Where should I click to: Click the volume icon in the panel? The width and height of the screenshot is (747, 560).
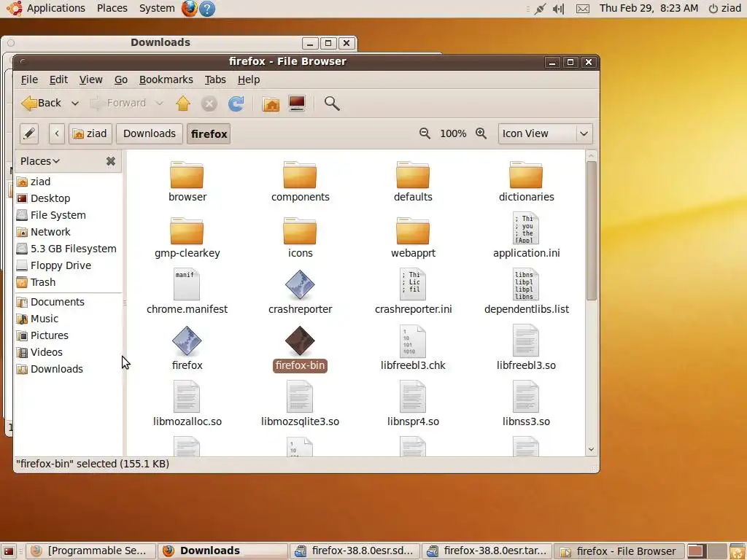click(558, 9)
